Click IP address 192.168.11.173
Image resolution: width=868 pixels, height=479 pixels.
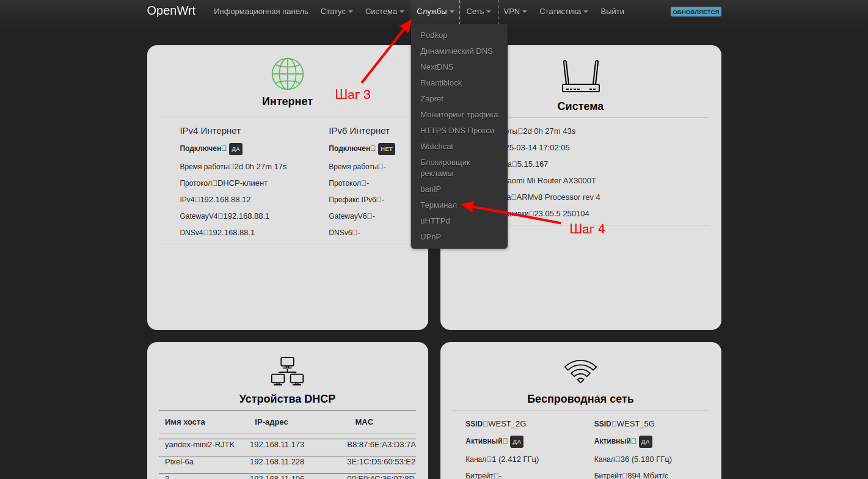[x=277, y=445]
